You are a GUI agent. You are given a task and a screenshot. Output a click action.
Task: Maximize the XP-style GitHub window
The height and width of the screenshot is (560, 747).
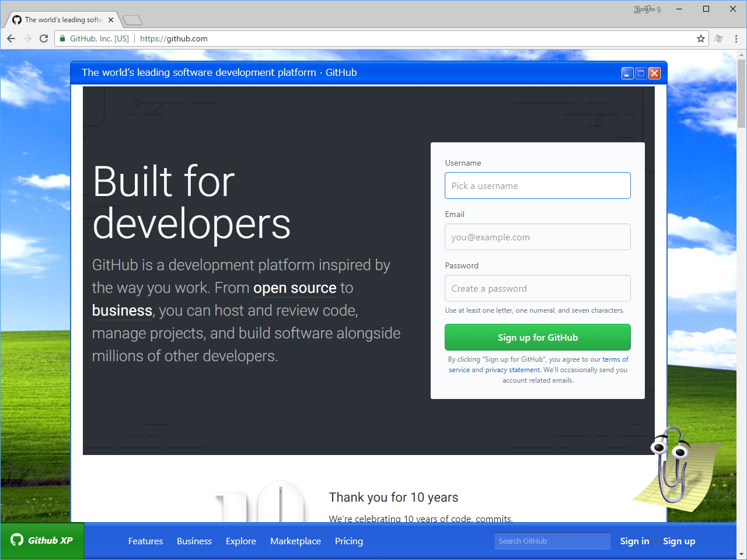coord(641,73)
